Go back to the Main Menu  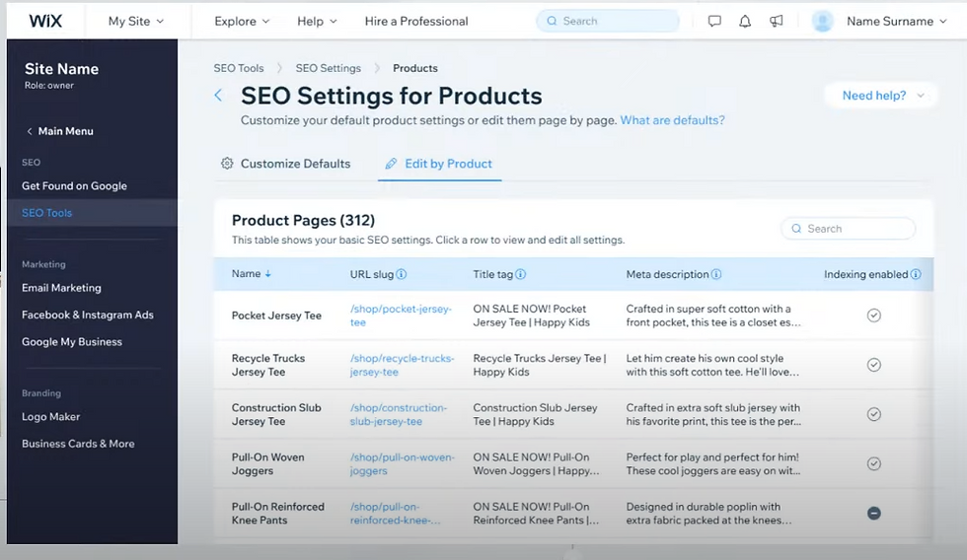point(60,131)
